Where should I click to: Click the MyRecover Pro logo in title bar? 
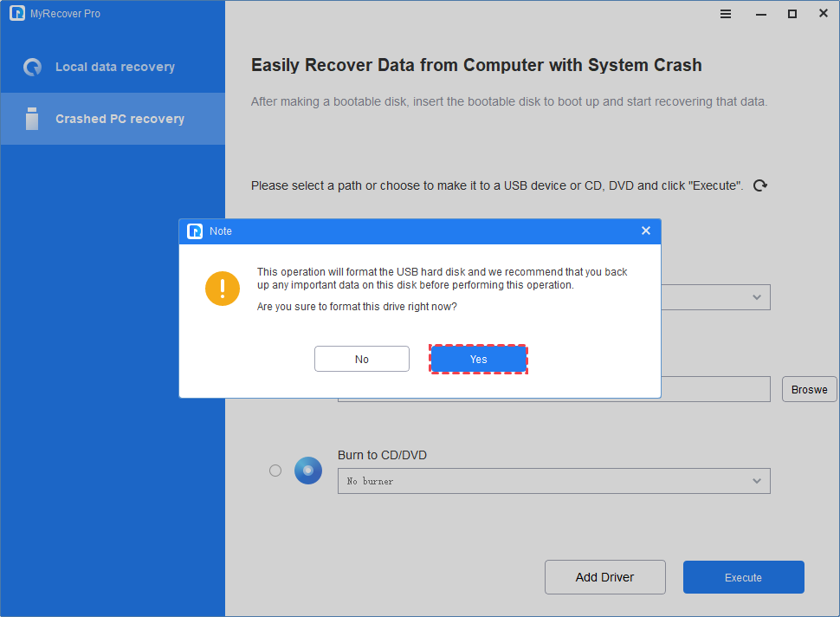coord(17,14)
